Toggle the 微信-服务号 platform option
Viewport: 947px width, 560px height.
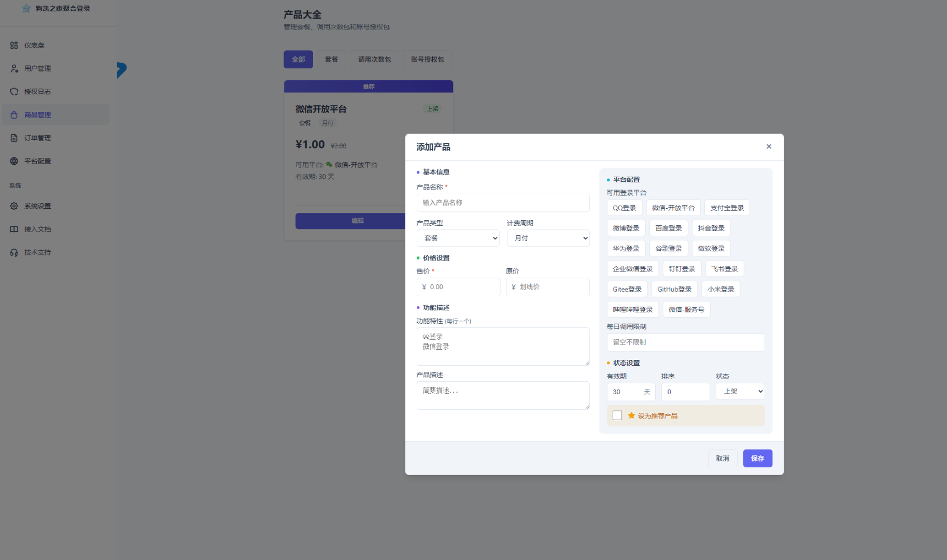[687, 309]
